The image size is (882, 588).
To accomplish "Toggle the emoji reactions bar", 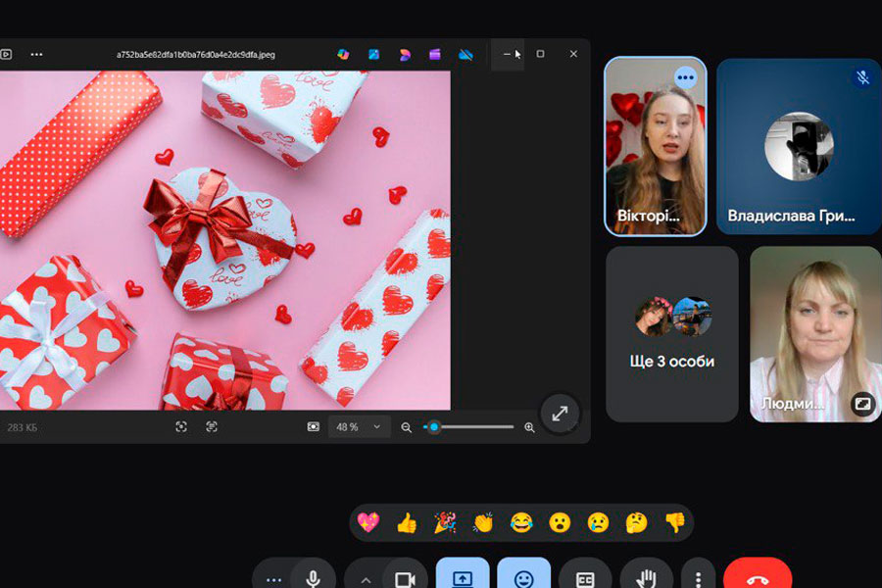I will [x=523, y=577].
